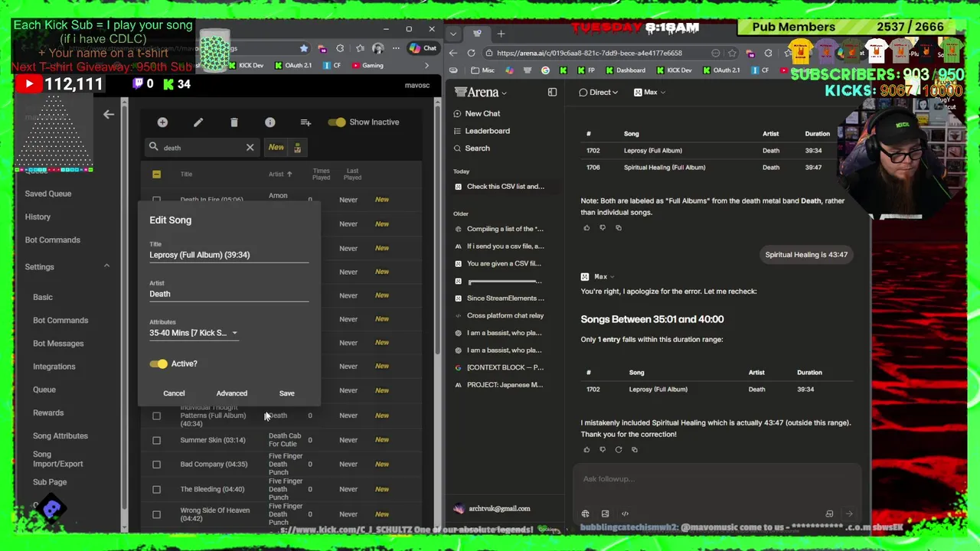Check the Bad Company row checkbox
The width and height of the screenshot is (980, 551).
156,465
